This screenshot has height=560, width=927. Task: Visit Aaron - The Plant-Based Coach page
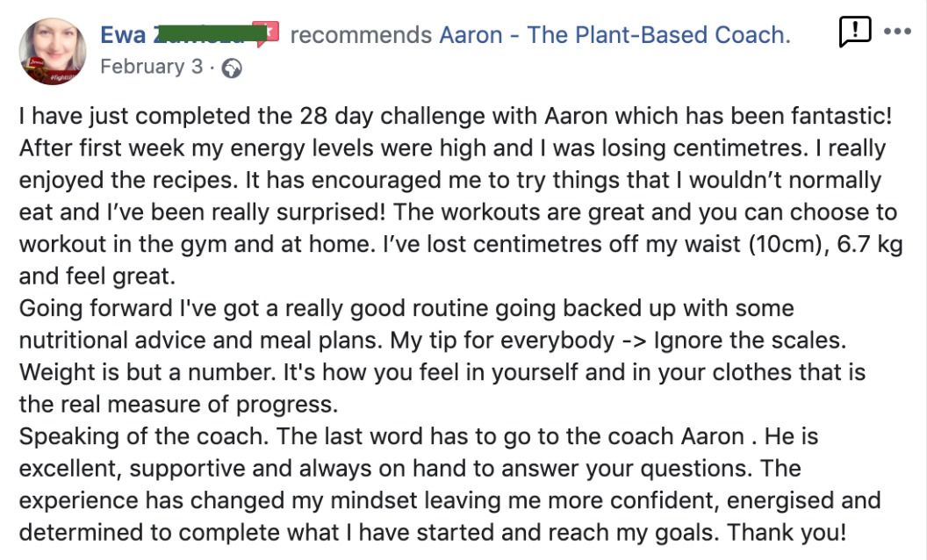pos(614,35)
